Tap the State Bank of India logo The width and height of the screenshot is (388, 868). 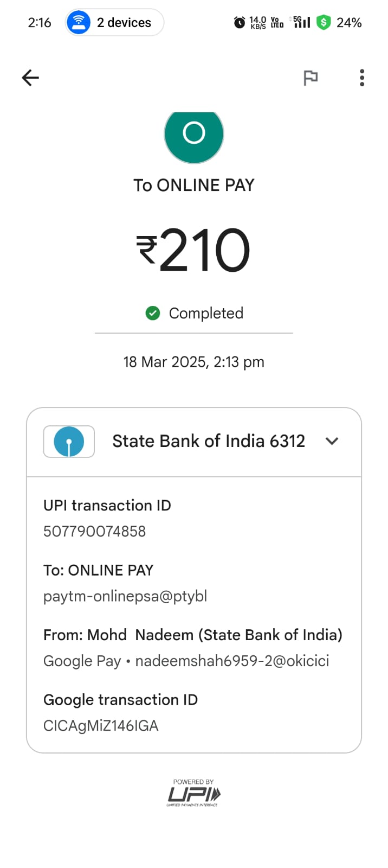click(x=69, y=442)
